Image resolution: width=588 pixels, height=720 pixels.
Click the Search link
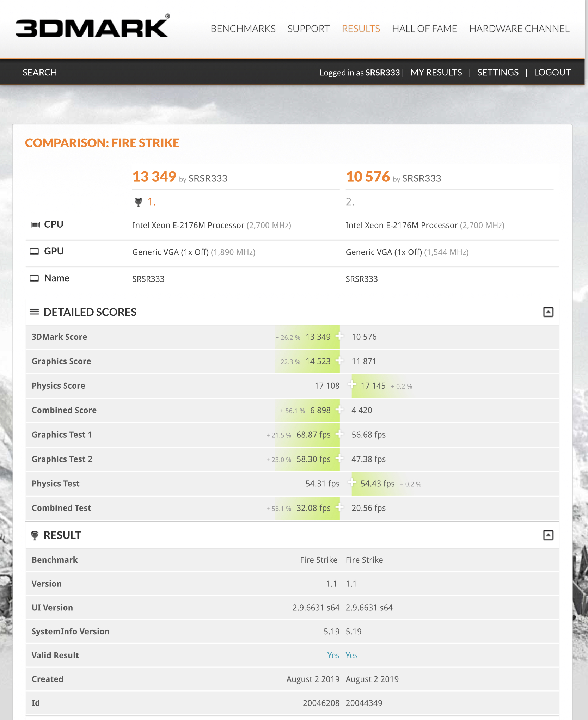[40, 72]
